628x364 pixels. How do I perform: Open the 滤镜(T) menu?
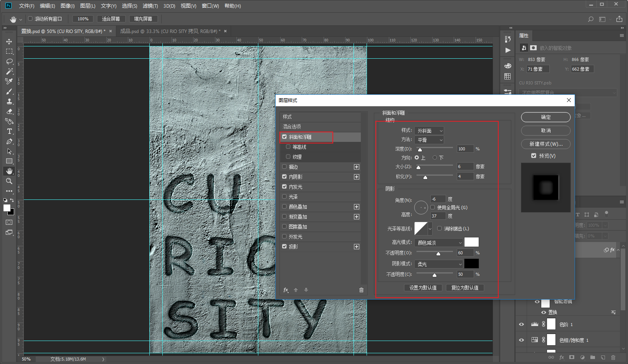(150, 6)
